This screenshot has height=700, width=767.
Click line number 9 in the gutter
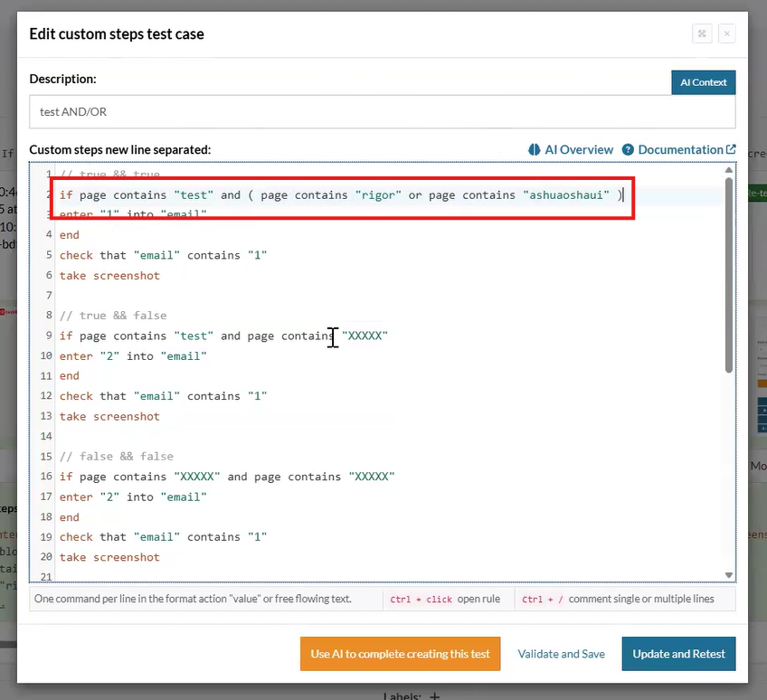[x=47, y=336]
